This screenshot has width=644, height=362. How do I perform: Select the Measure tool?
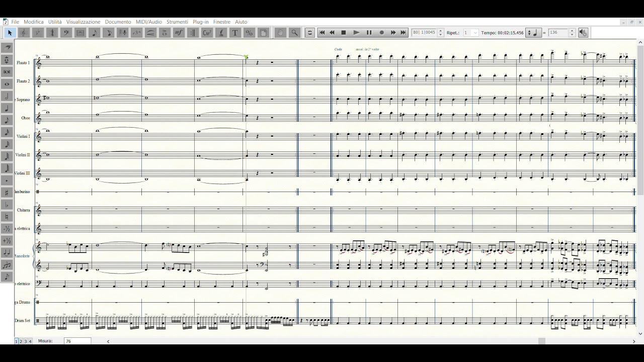(80, 33)
